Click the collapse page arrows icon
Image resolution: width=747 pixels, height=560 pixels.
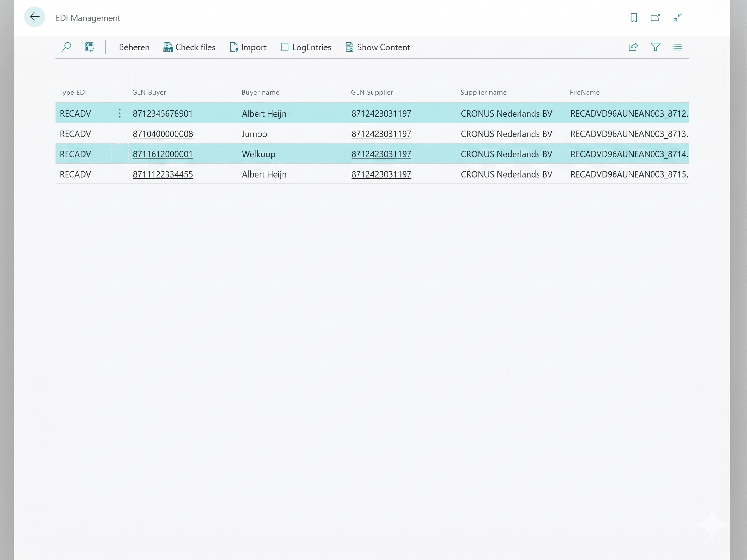click(677, 17)
